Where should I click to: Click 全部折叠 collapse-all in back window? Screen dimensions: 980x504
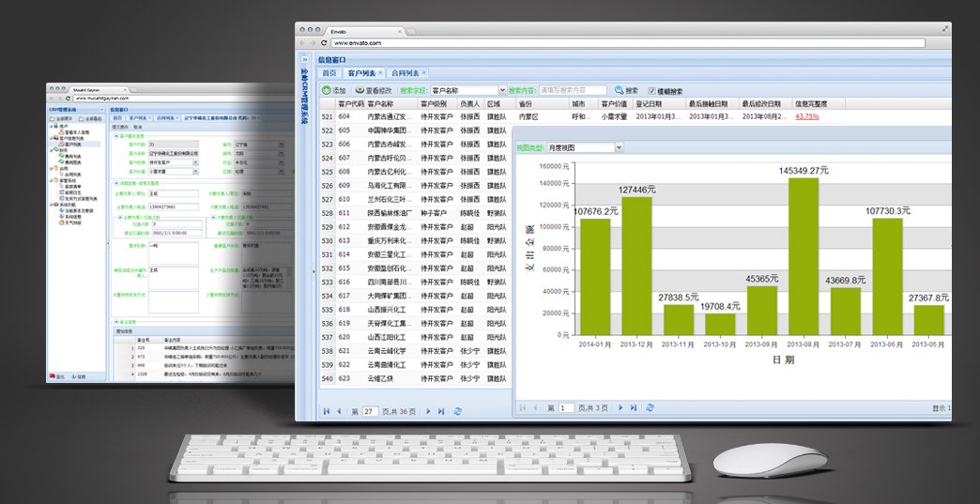tap(91, 118)
